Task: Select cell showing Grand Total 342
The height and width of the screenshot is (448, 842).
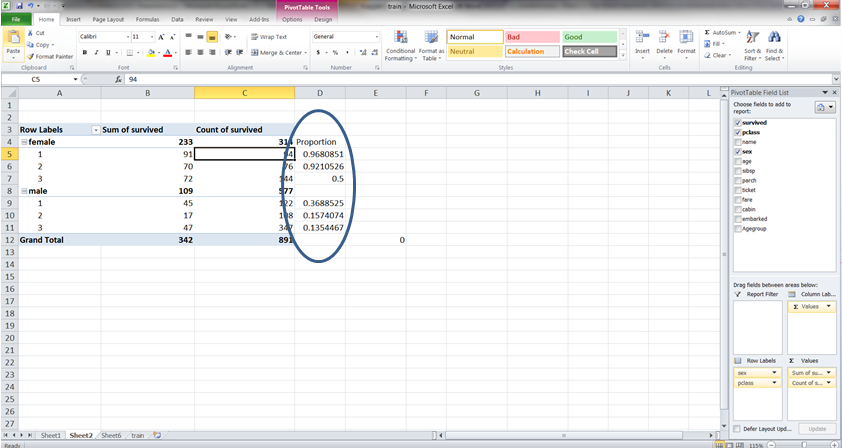Action: coord(147,241)
